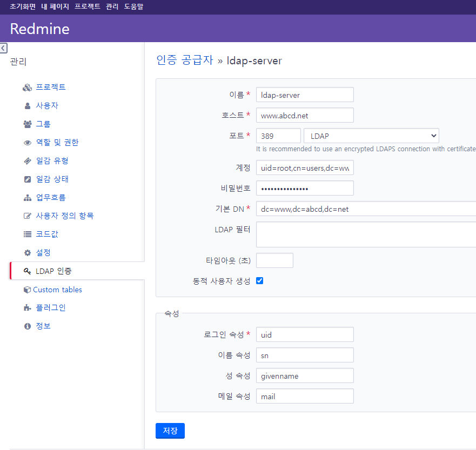Click the 플러그인 puzzle icon
476x450 pixels.
tap(28, 308)
